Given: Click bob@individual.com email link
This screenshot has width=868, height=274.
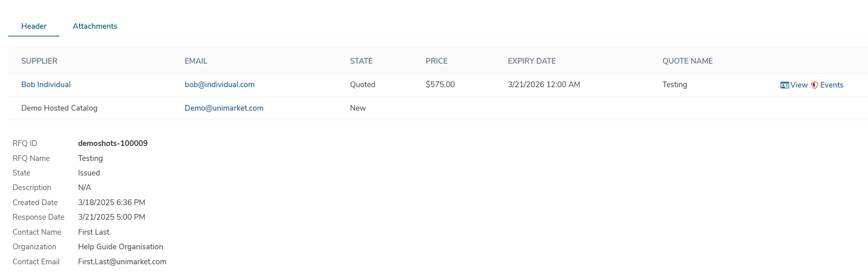Looking at the screenshot, I should (x=219, y=85).
